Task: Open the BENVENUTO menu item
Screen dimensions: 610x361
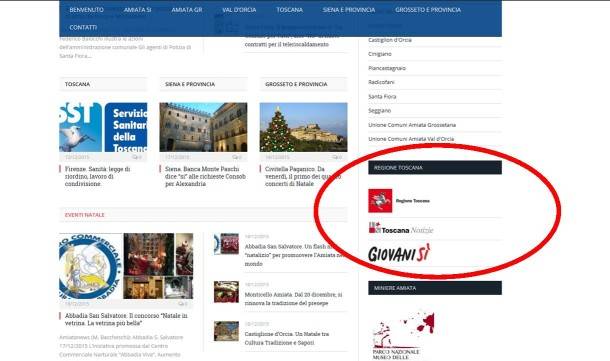Action: [86, 10]
